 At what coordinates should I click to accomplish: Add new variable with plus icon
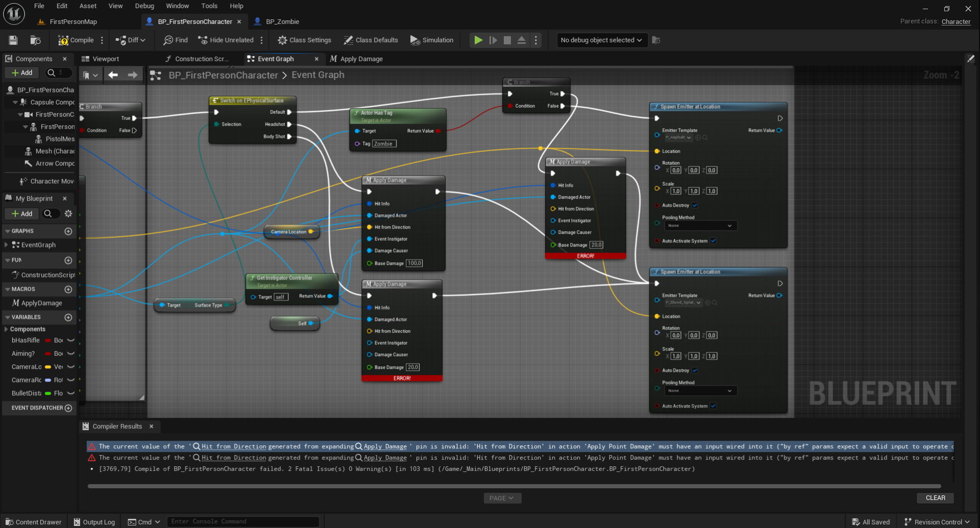(x=68, y=317)
